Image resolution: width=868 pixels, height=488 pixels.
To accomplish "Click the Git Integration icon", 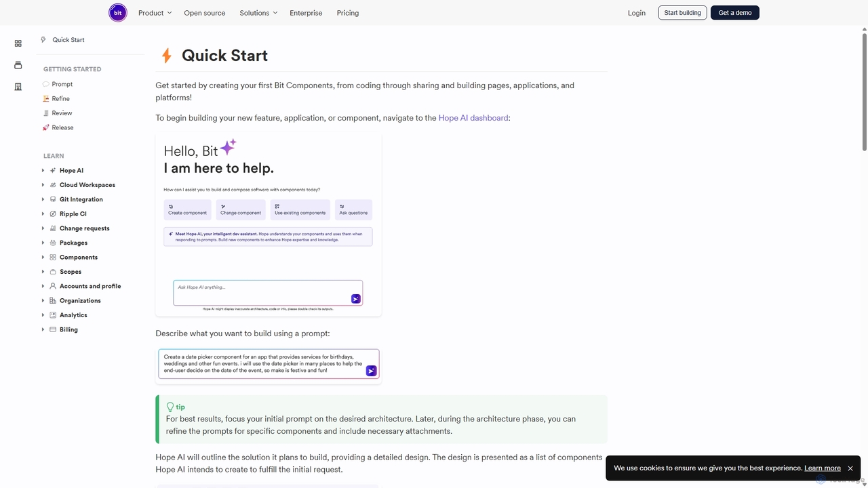I will pos(53,199).
